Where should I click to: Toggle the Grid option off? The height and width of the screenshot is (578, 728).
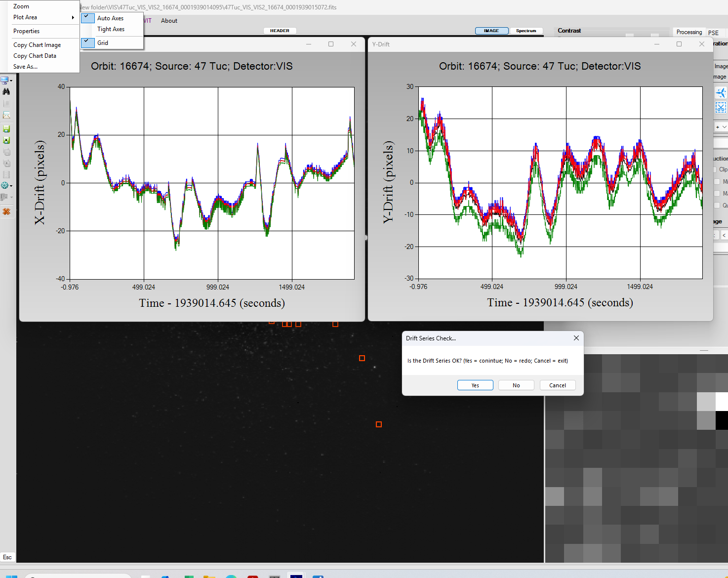point(103,43)
